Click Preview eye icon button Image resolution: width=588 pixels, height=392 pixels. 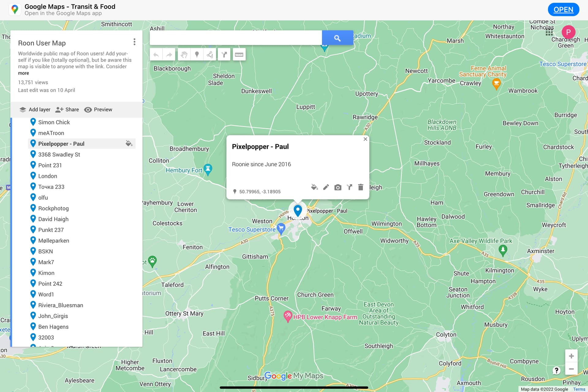(98, 110)
